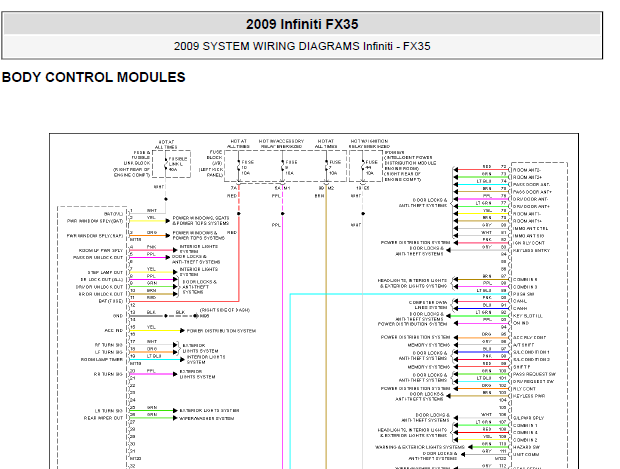Select the 'ROOM ANT2+' pin label
620x469 pixels.
coord(527,177)
